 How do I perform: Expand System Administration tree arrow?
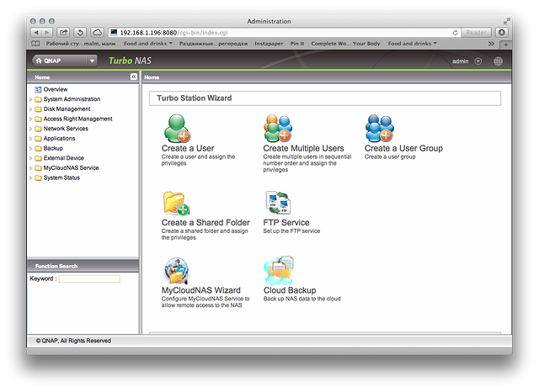[30, 99]
